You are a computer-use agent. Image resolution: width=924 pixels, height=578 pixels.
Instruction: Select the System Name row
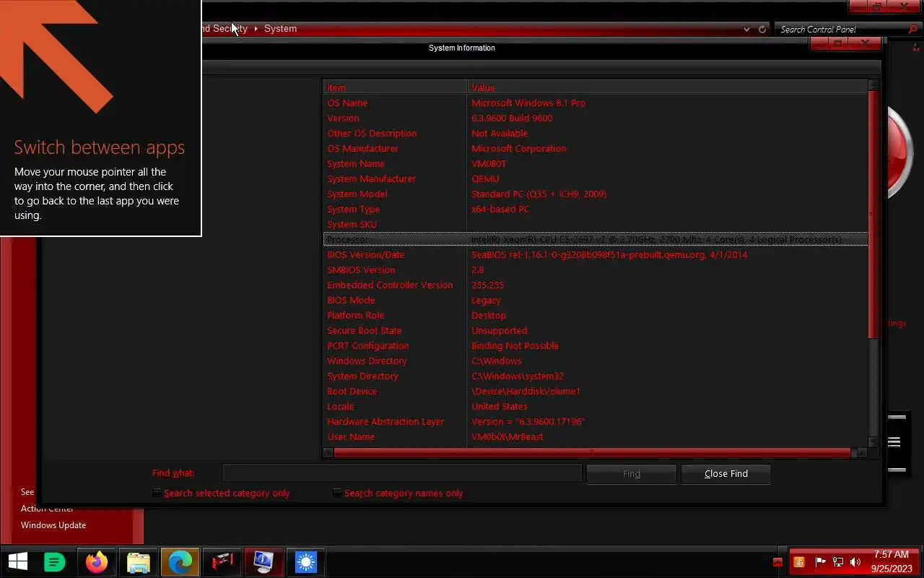point(596,163)
